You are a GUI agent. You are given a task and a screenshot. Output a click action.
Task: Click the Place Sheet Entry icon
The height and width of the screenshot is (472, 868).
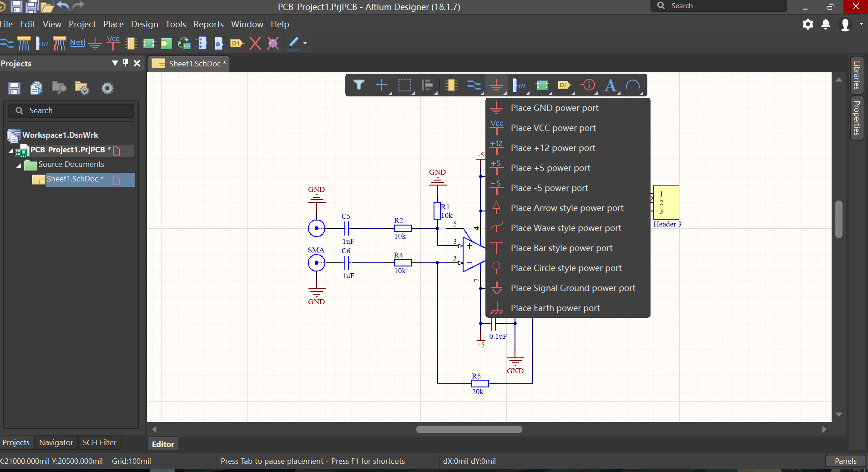167,44
